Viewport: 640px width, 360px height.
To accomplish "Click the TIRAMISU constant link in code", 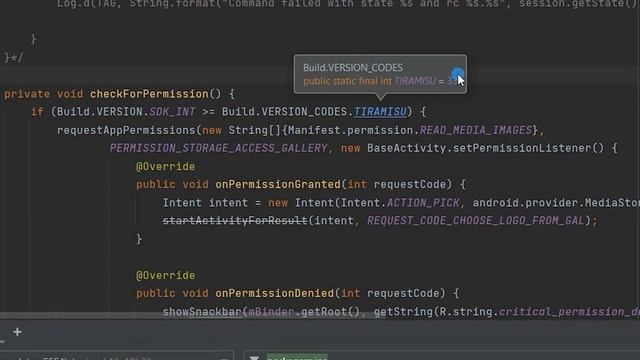I will point(380,112).
